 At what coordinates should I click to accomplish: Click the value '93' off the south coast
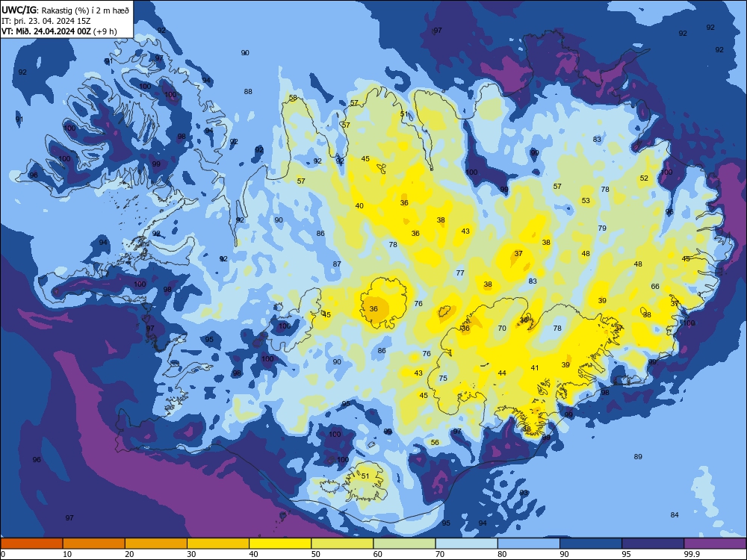(524, 492)
